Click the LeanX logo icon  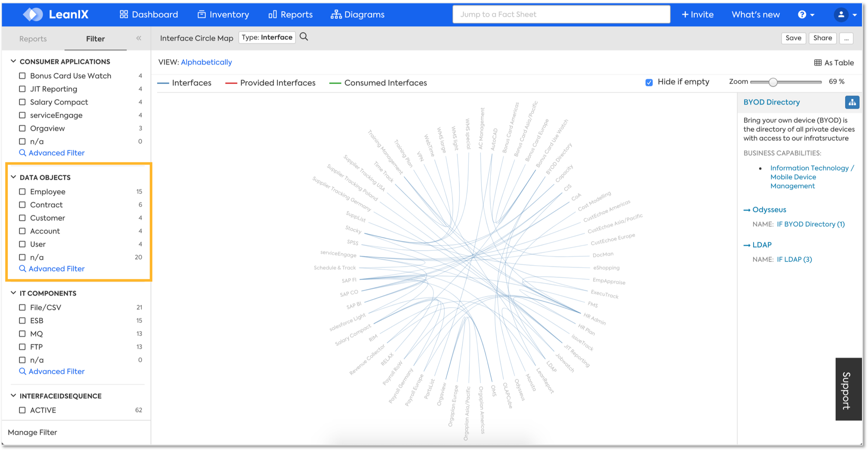pyautogui.click(x=33, y=14)
